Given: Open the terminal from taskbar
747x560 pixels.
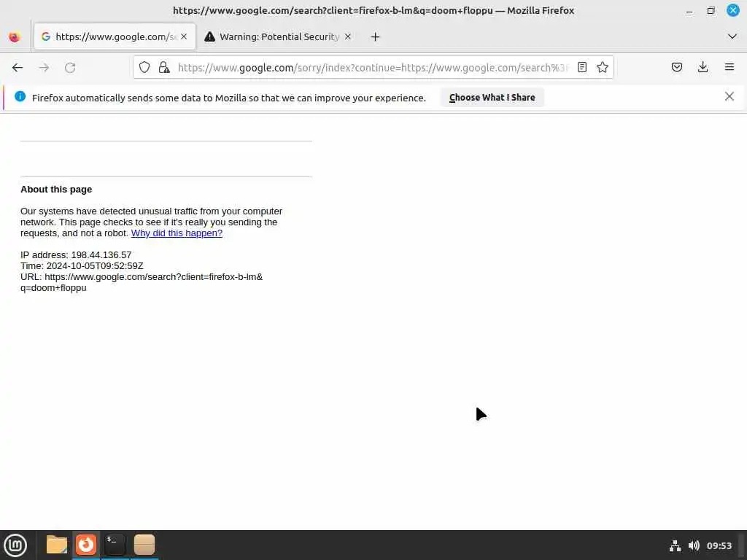Looking at the screenshot, I should 115,545.
